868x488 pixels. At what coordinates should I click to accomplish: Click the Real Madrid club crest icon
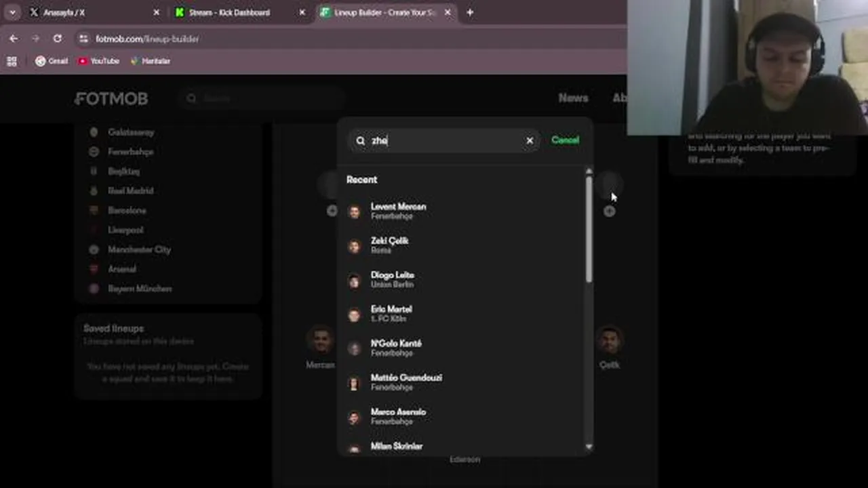click(94, 191)
